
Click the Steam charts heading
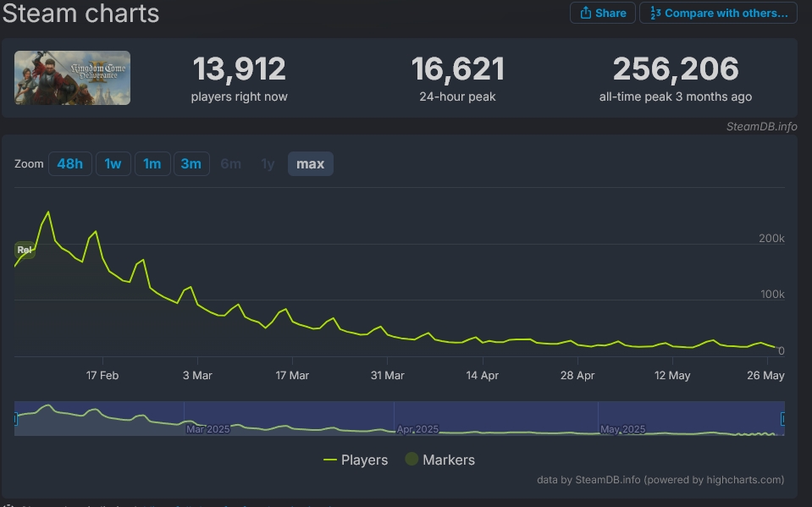click(80, 13)
